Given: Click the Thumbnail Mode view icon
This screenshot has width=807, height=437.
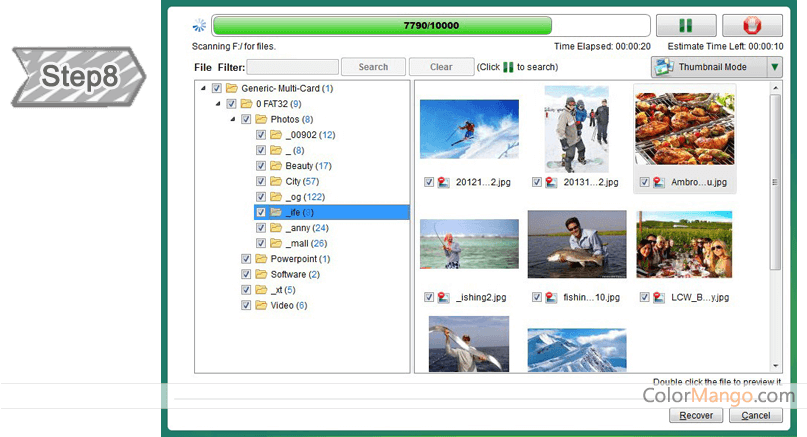Looking at the screenshot, I should tap(665, 67).
